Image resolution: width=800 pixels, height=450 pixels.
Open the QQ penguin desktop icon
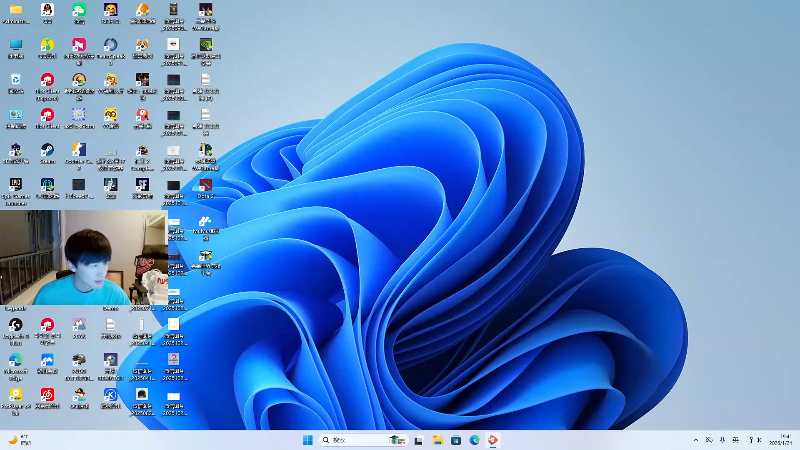coord(47,10)
